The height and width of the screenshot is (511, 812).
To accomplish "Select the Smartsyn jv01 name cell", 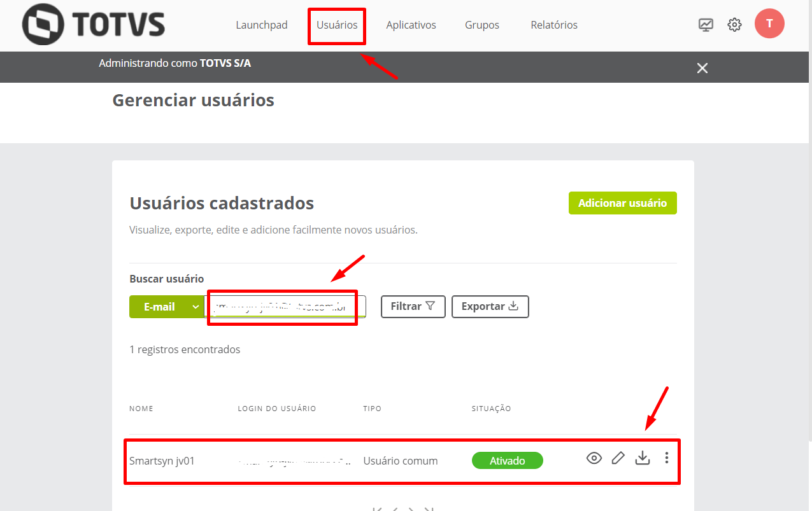I will point(162,461).
